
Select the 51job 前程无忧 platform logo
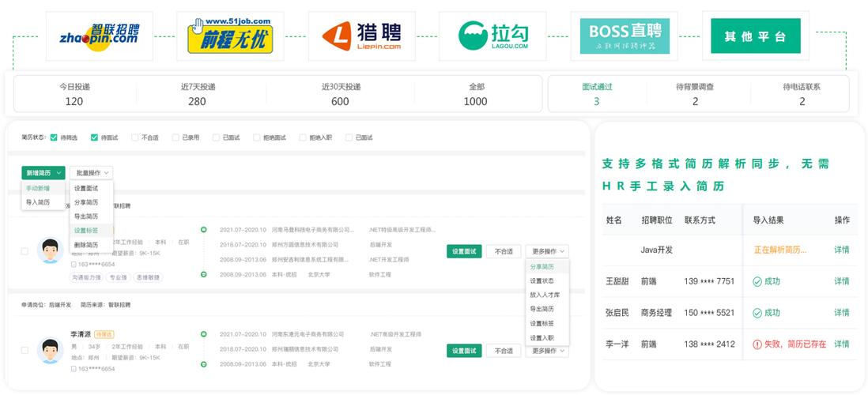230,36
